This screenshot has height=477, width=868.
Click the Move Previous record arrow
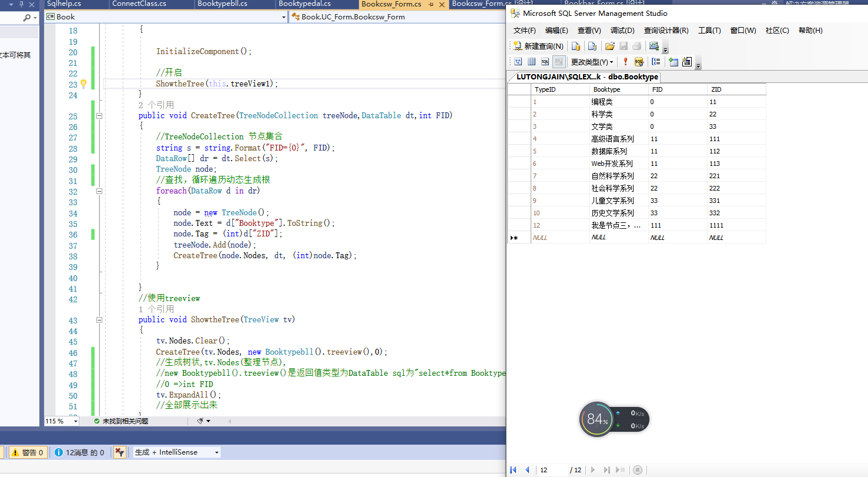527,470
